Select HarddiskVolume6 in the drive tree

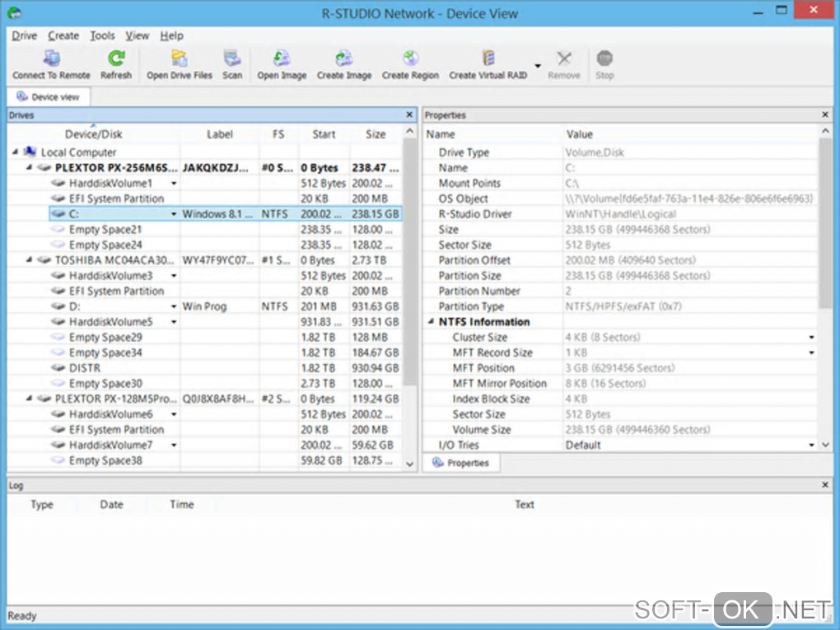[x=110, y=414]
